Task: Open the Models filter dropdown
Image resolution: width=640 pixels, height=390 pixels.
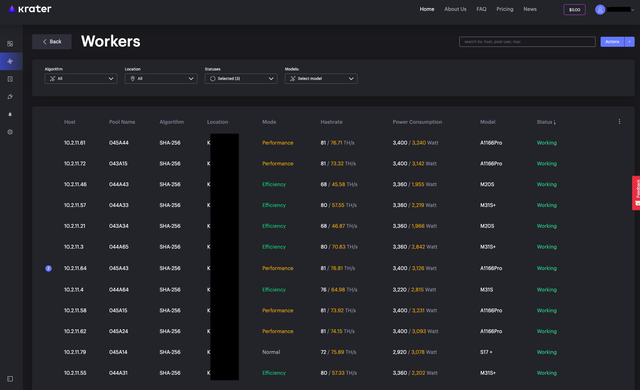Action: 321,79
